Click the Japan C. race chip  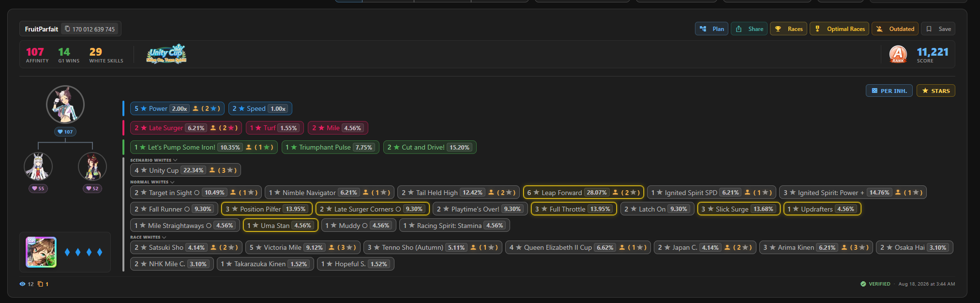pos(705,247)
